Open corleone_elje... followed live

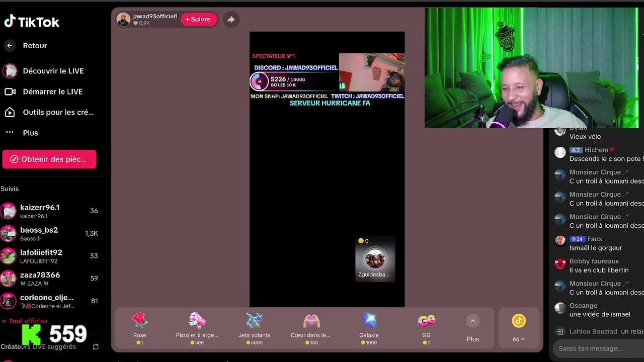tap(50, 301)
